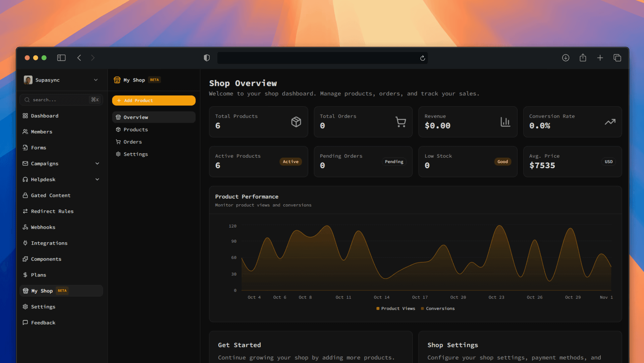
Task: Toggle Product Views legend swatch
Action: pos(378,308)
